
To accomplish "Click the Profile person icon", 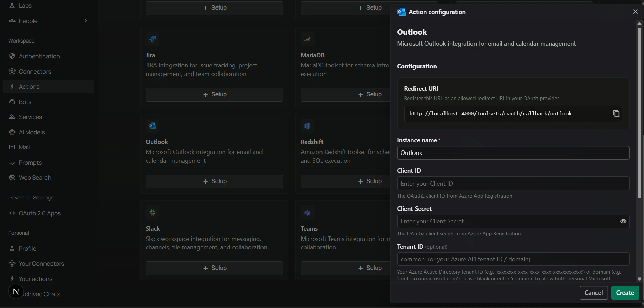I will (x=12, y=248).
